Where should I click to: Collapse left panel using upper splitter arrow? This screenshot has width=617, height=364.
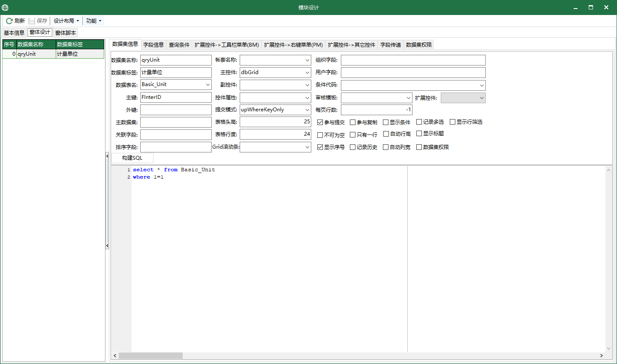click(107, 156)
